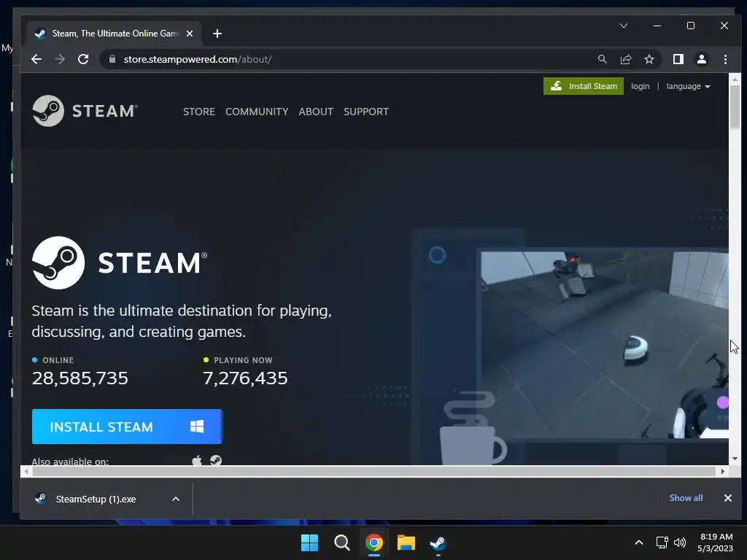Click Show all downloads
Viewport: 747px width, 560px height.
[686, 497]
